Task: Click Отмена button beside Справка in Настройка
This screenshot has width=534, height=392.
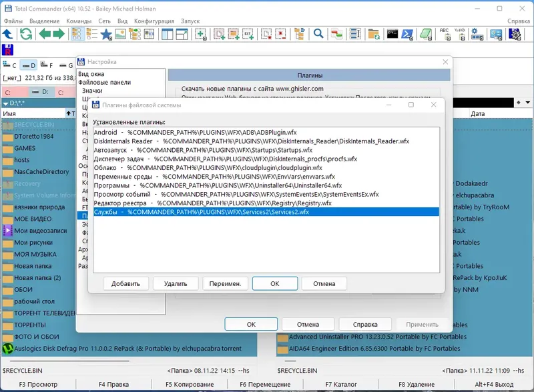Action: point(308,324)
